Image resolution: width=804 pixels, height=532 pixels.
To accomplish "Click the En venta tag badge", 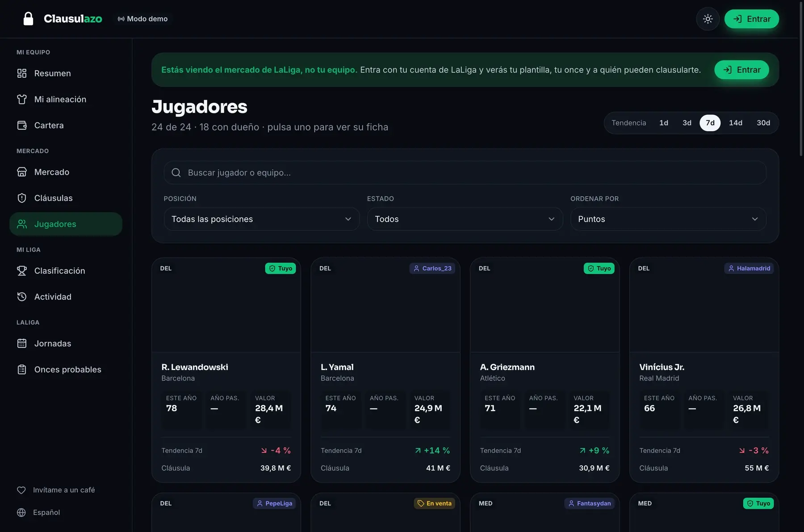I will [435, 503].
